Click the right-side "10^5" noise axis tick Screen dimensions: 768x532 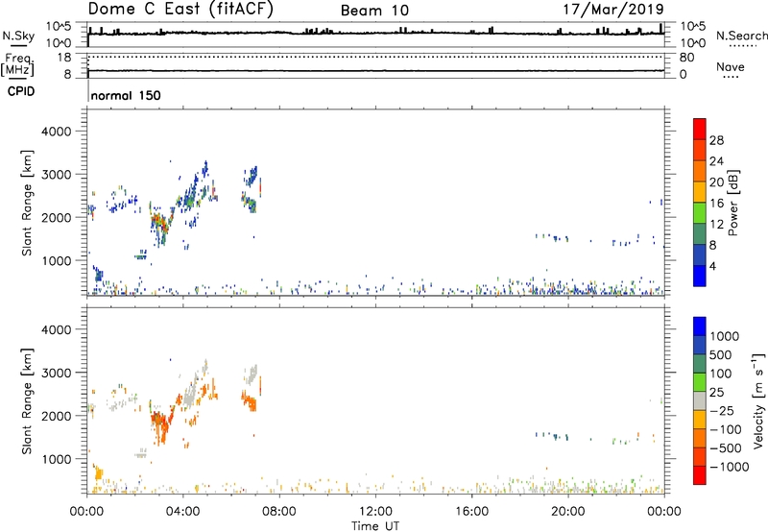[692, 27]
